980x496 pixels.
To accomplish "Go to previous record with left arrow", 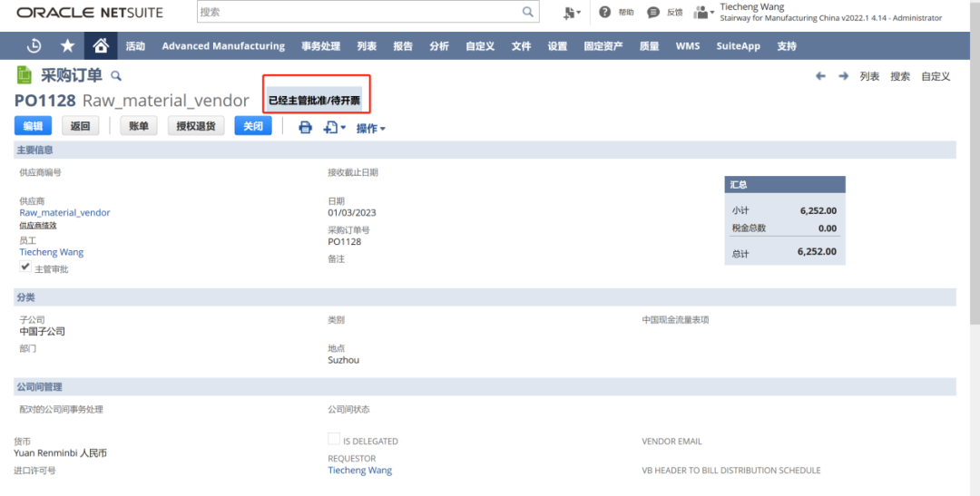I will pos(820,76).
